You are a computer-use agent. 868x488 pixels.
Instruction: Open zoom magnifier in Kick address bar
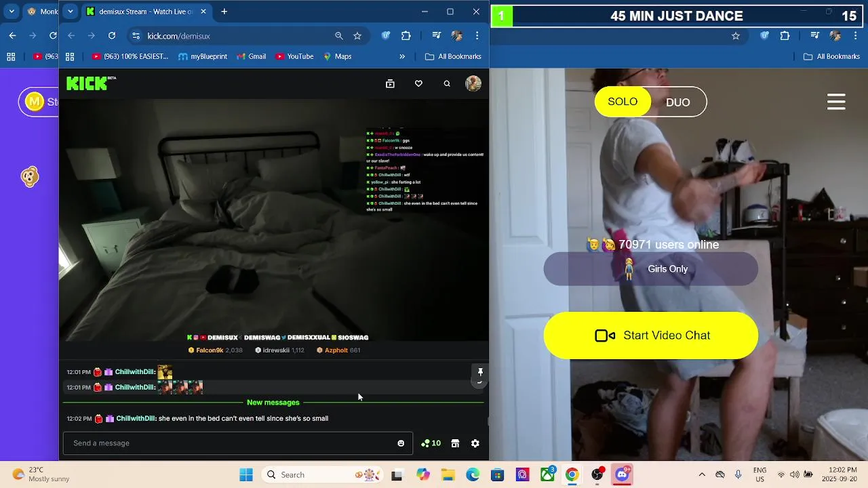pos(338,36)
